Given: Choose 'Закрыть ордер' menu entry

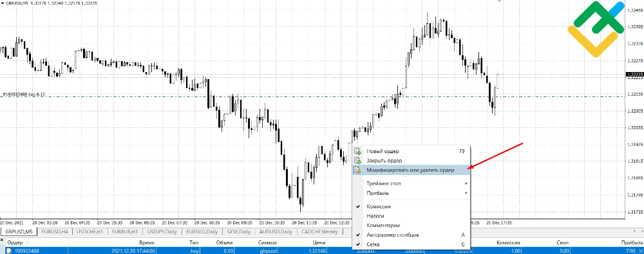Looking at the screenshot, I should 411,161.
